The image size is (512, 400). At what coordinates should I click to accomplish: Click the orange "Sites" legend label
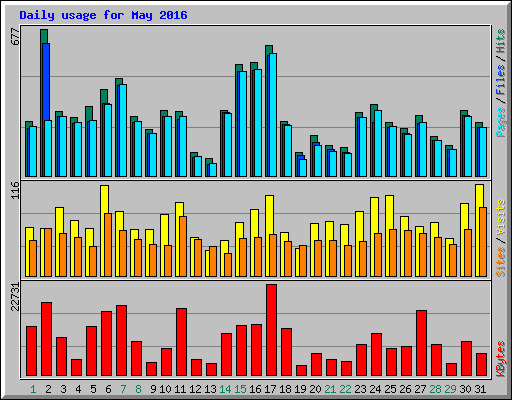[500, 262]
